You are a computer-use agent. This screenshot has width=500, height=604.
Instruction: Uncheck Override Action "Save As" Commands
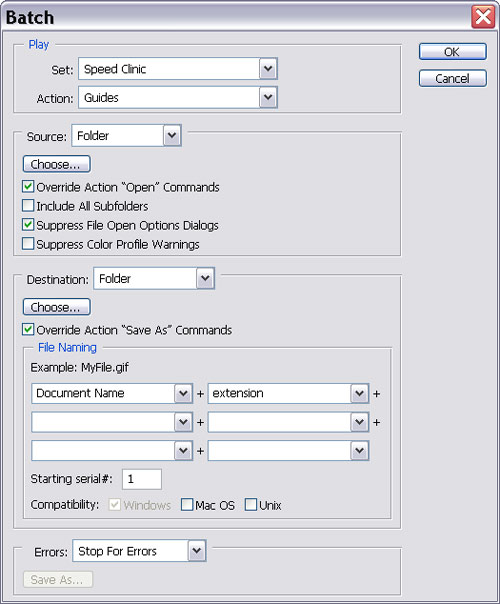point(28,329)
